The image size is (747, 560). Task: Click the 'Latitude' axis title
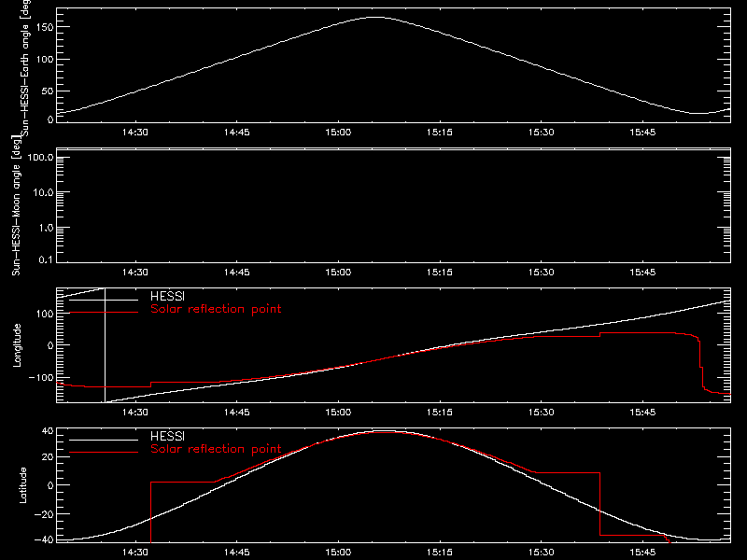22,485
